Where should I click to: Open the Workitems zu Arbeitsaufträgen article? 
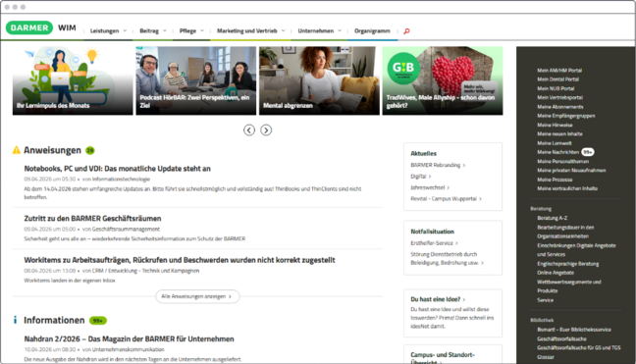(180, 260)
